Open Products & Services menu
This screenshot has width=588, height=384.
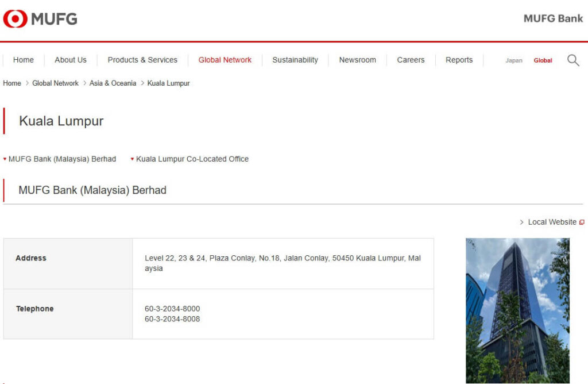[x=142, y=60]
